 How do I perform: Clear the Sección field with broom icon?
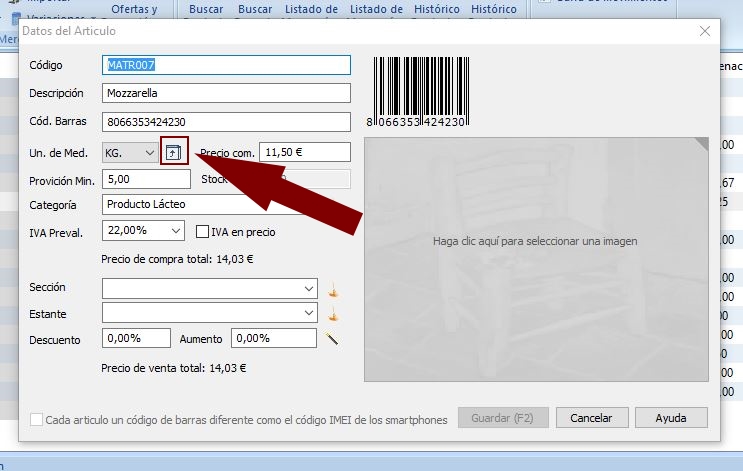coord(334,290)
